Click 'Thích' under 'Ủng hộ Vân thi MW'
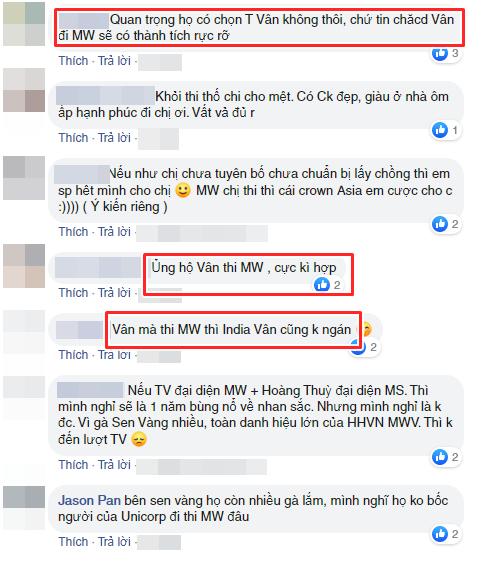494x561 pixels. (73, 293)
